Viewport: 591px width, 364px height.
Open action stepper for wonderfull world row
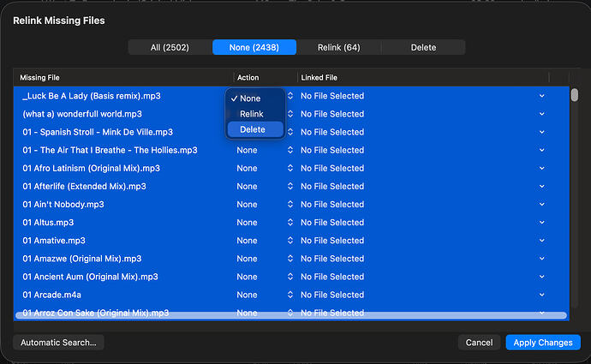290,114
